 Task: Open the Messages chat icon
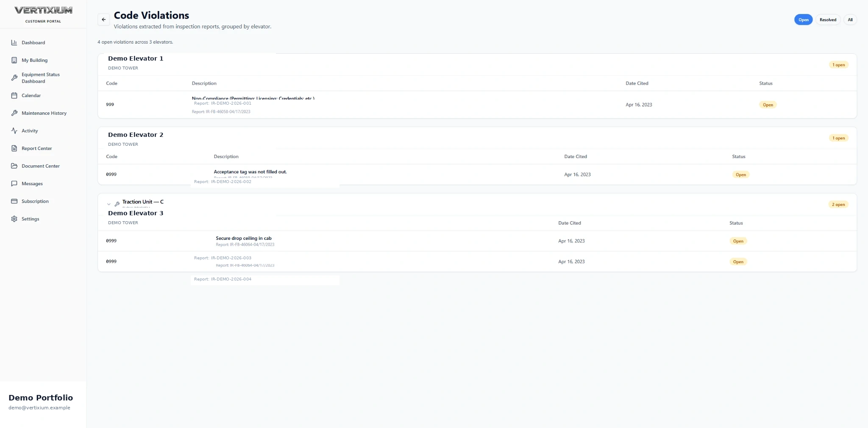[14, 183]
